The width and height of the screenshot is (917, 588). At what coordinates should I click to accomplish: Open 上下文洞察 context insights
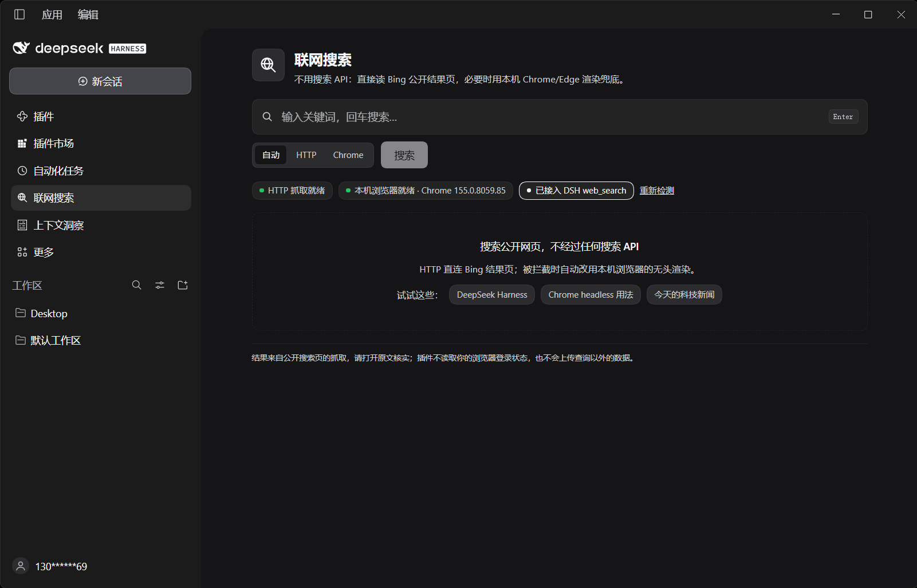(101, 225)
